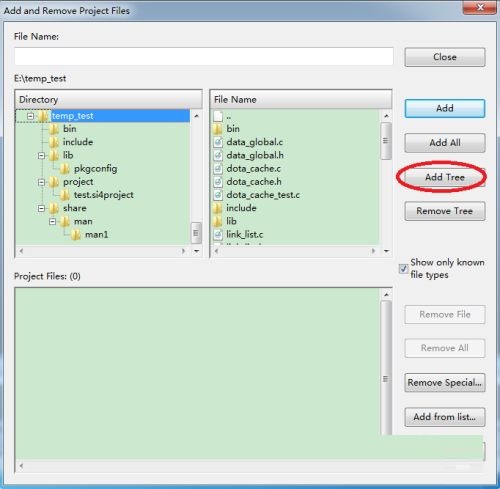
Task: Click the dota_cache_test.c file icon
Action: (x=218, y=195)
